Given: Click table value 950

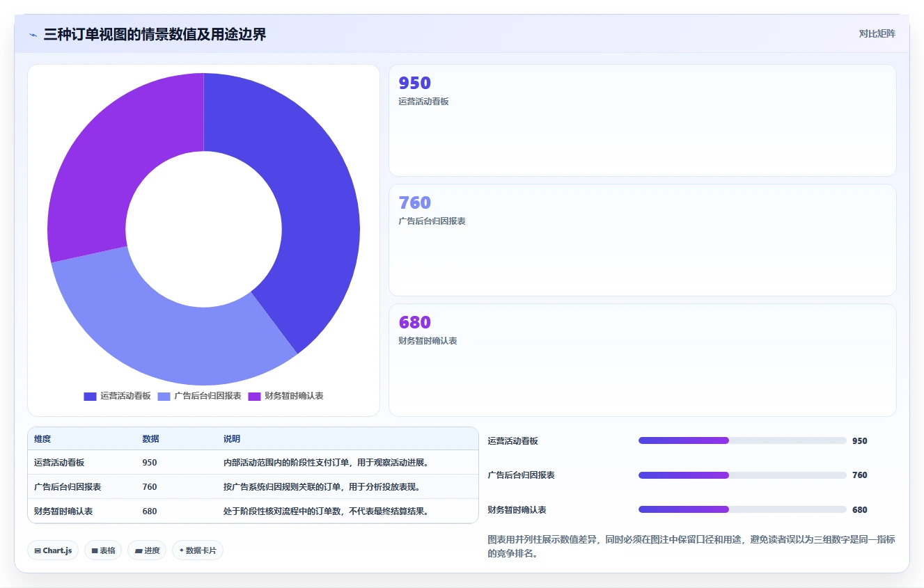Looking at the screenshot, I should 150,462.
